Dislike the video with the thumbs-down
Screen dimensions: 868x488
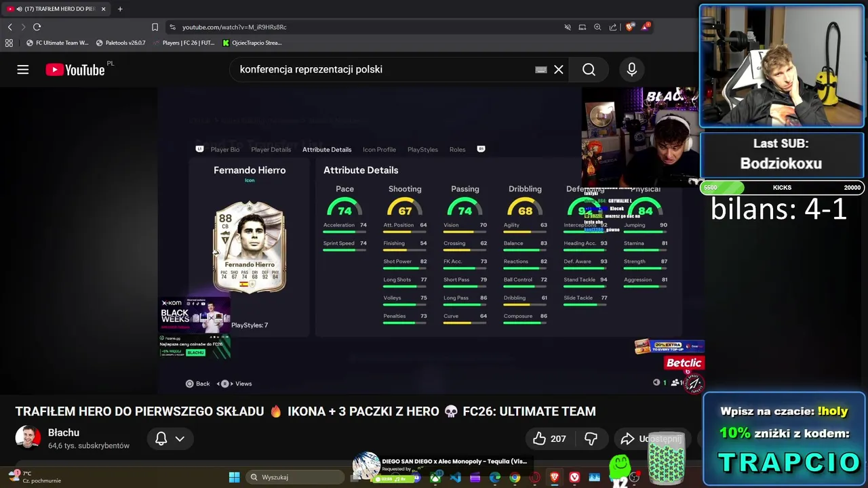(x=591, y=439)
